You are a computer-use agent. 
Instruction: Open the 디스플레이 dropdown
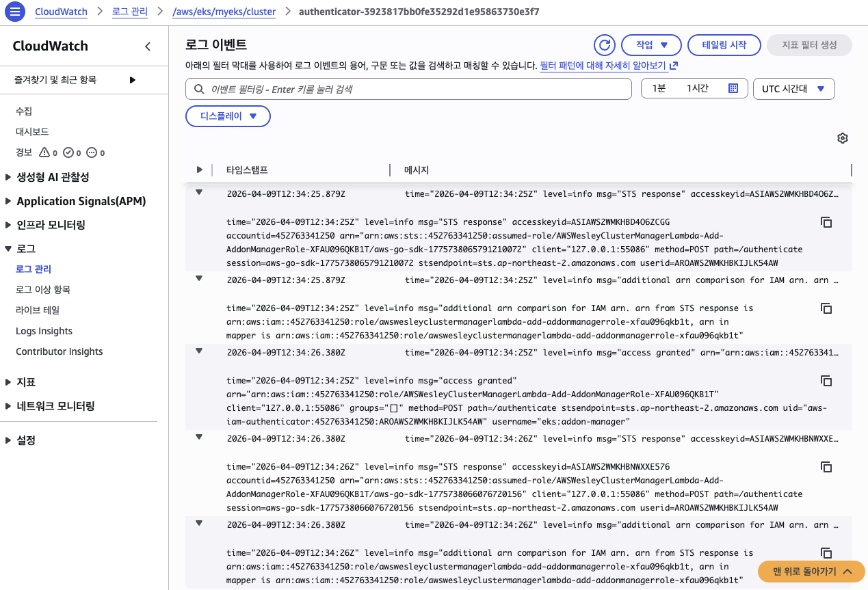(228, 116)
